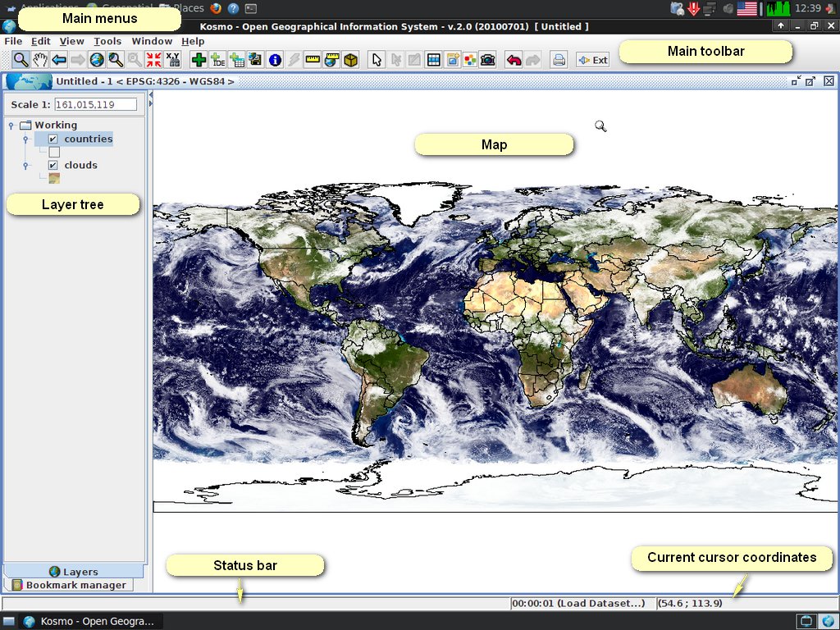Select the arrow feature selection tool

click(377, 59)
